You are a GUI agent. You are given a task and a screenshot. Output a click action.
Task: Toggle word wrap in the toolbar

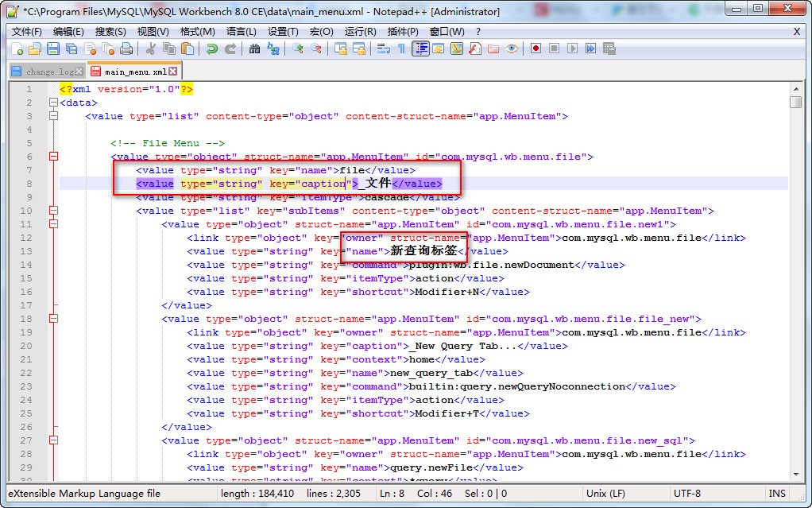pyautogui.click(x=383, y=49)
